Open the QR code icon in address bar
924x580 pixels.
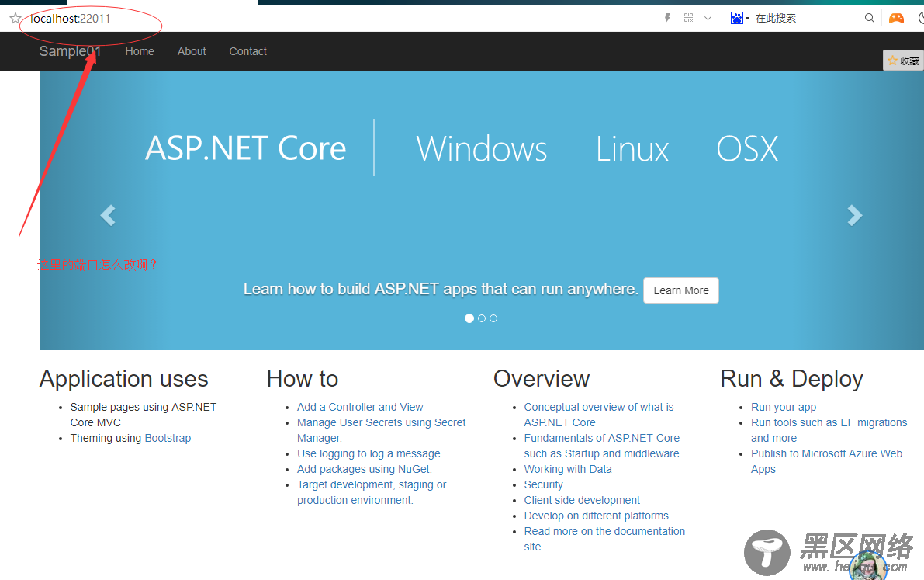[688, 18]
